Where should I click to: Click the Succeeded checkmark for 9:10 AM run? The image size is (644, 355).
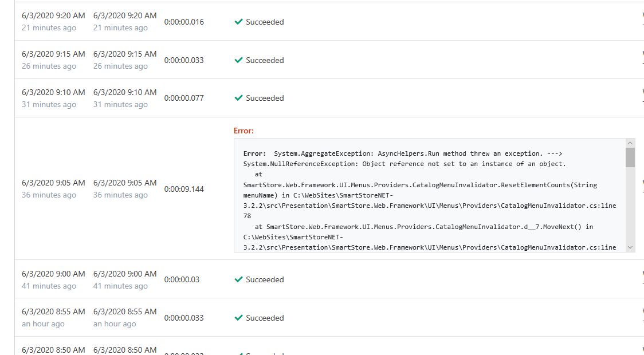click(238, 98)
